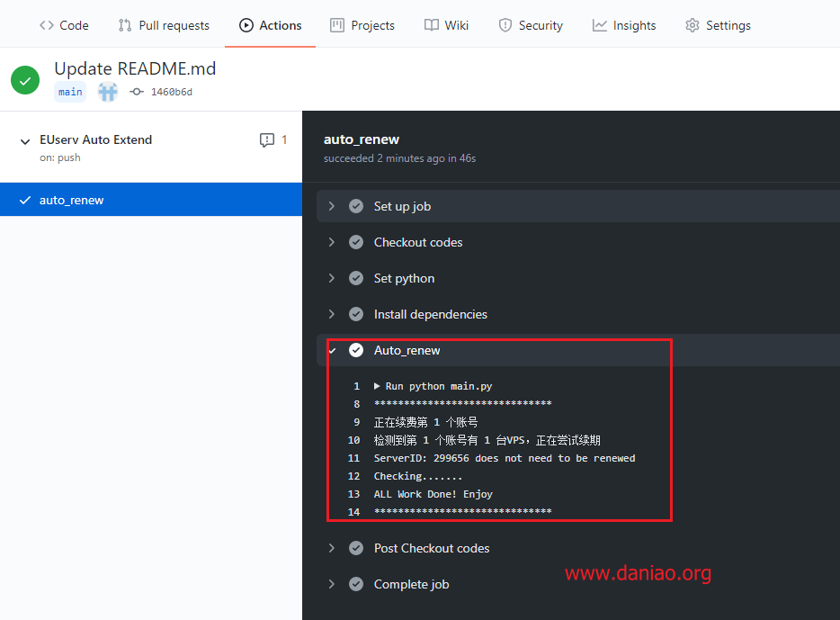The width and height of the screenshot is (840, 620).
Task: Expand the Run python main.py log group
Action: point(377,386)
